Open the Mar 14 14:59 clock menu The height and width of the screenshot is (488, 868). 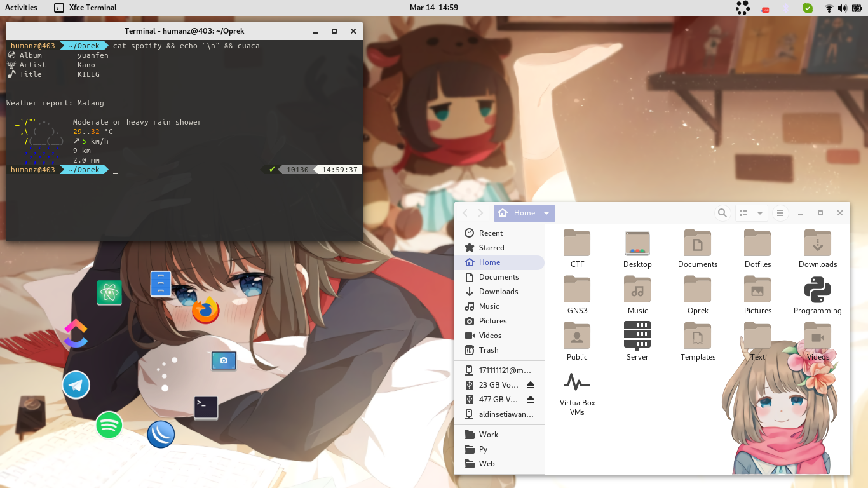[x=434, y=8]
